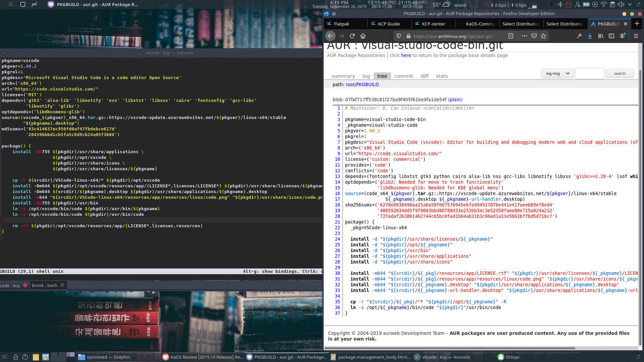This screenshot has height=362, width=644.
Task: Switch to KaOS Review task entry
Action: [203, 357]
